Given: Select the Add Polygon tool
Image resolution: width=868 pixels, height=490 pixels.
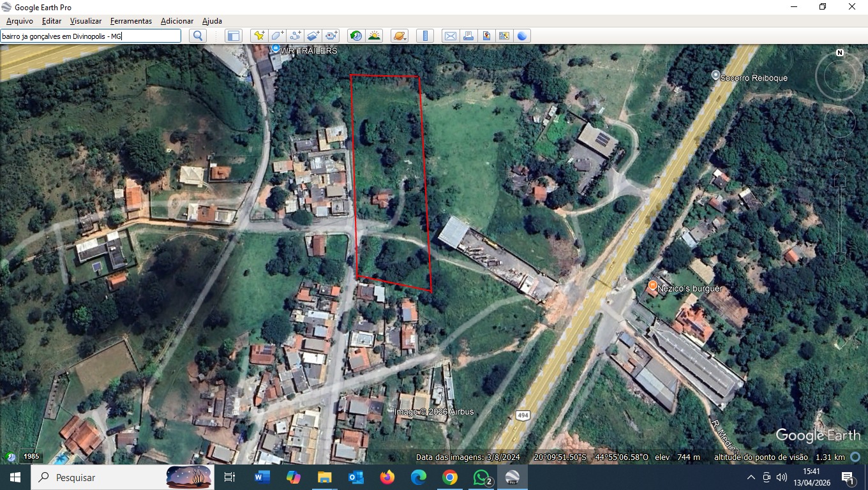Looking at the screenshot, I should click(x=277, y=36).
